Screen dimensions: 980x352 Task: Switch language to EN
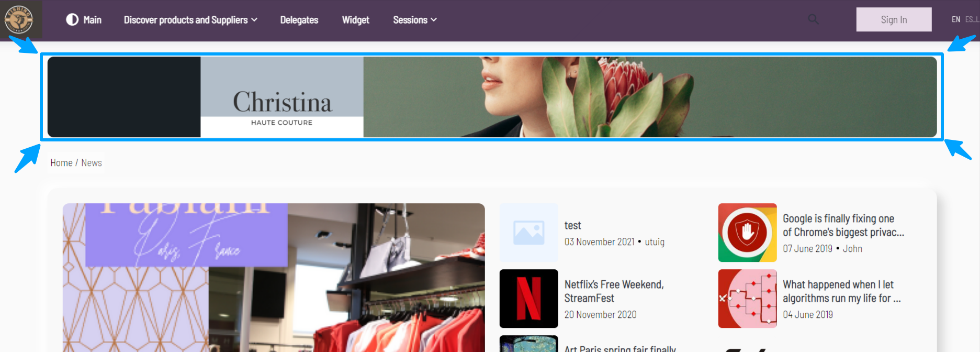click(955, 19)
